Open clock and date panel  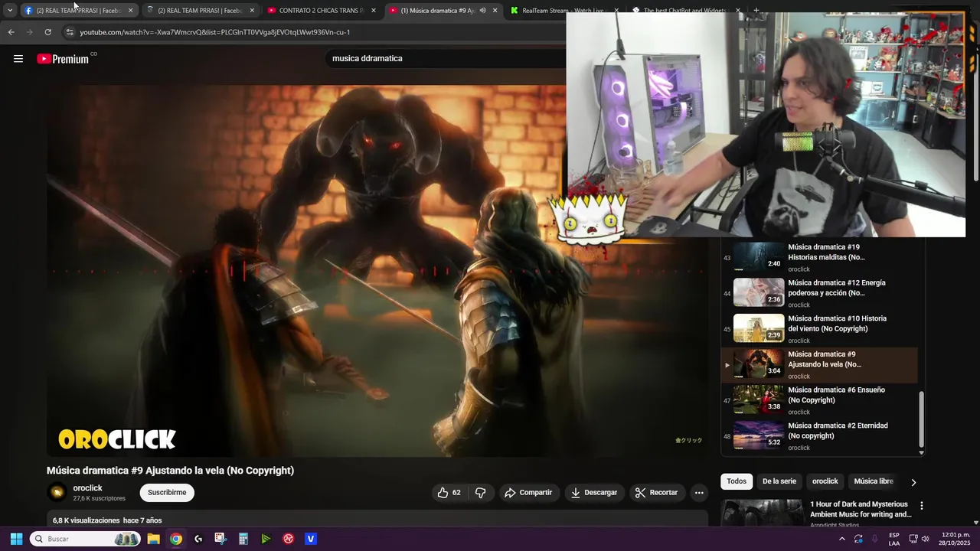[955, 539]
